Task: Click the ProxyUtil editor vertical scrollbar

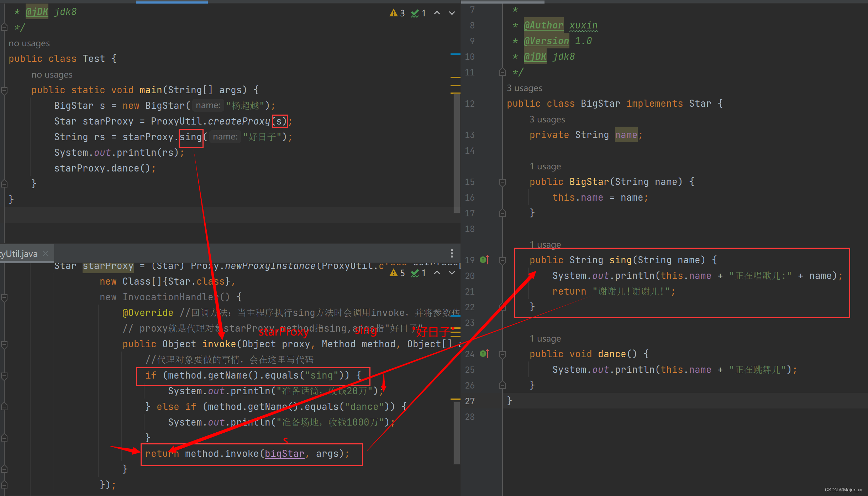Action: click(457, 432)
